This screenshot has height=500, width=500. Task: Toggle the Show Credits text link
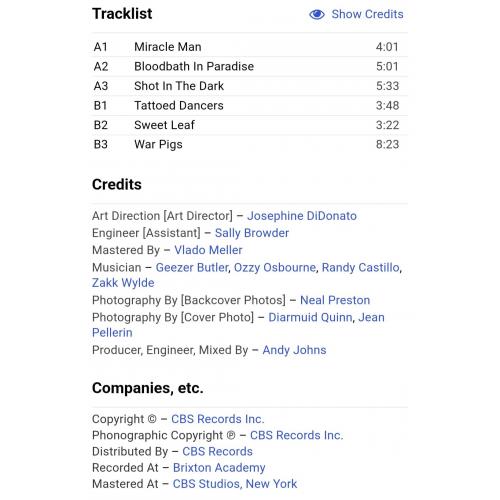click(367, 14)
